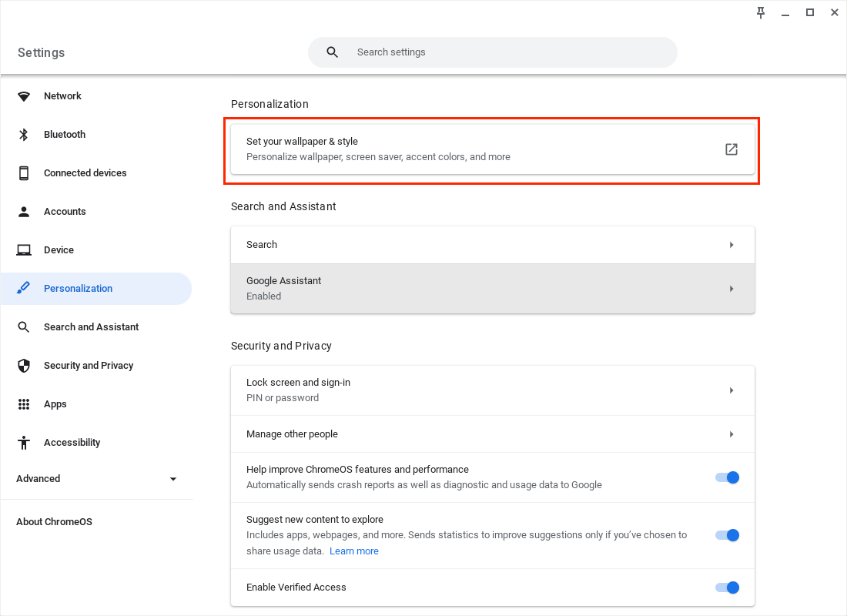Viewport: 847px width, 616px height.
Task: Click the Accounts person icon
Action: pyautogui.click(x=23, y=211)
